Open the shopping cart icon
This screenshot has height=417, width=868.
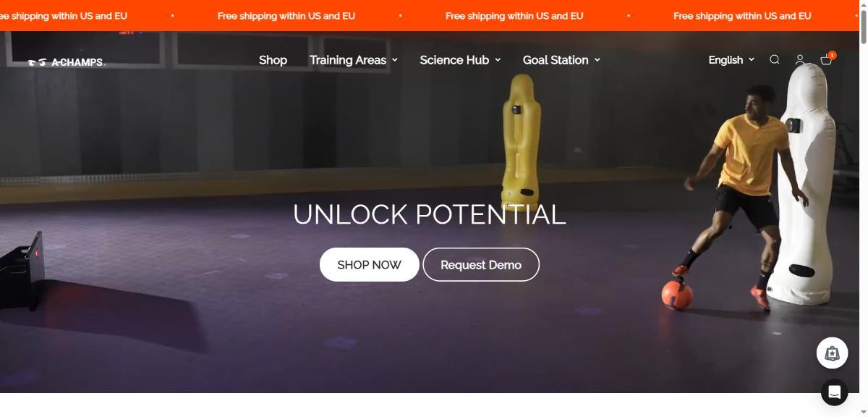pyautogui.click(x=826, y=60)
